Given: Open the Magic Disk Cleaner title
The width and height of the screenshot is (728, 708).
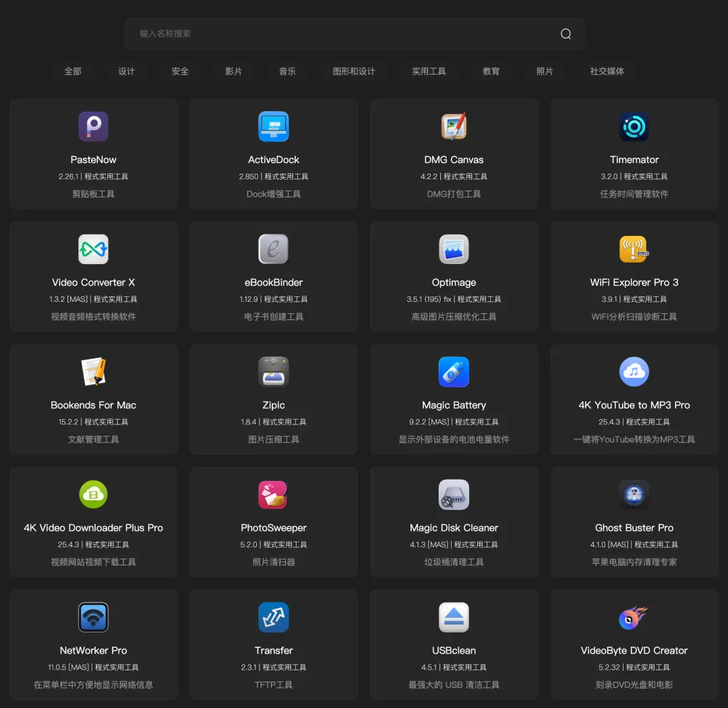Looking at the screenshot, I should click(454, 528).
